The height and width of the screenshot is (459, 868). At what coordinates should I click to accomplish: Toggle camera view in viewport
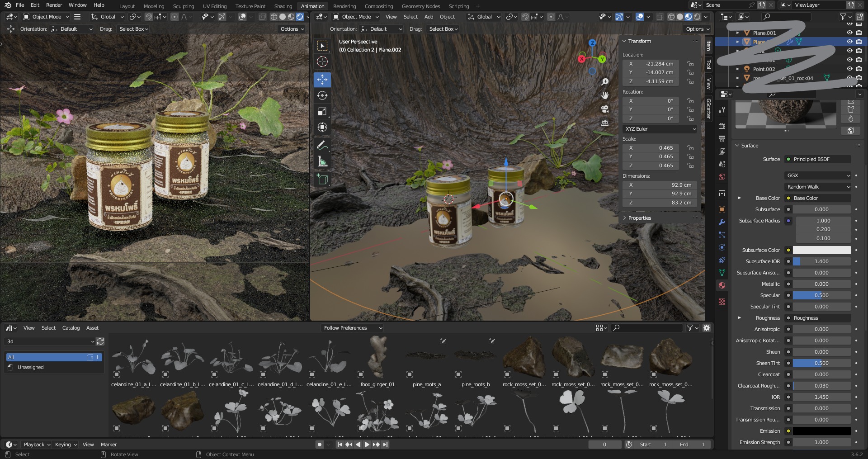(x=604, y=109)
